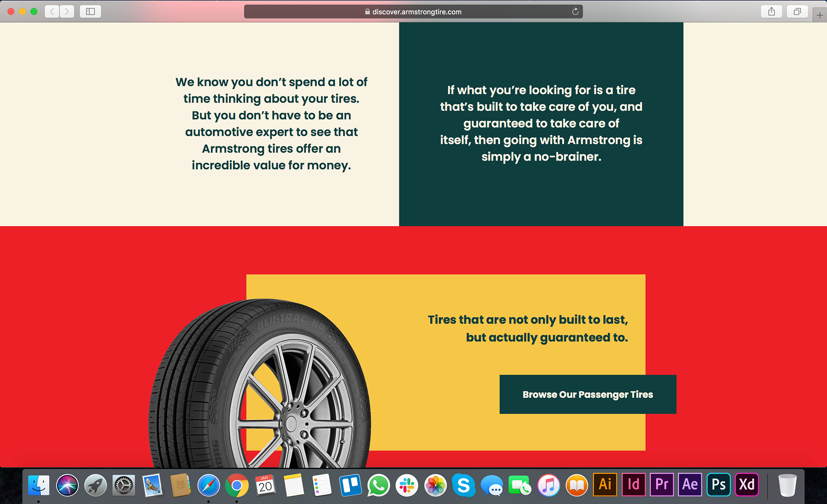The width and height of the screenshot is (827, 504).
Task: Show all tabs overview button
Action: coord(797,12)
